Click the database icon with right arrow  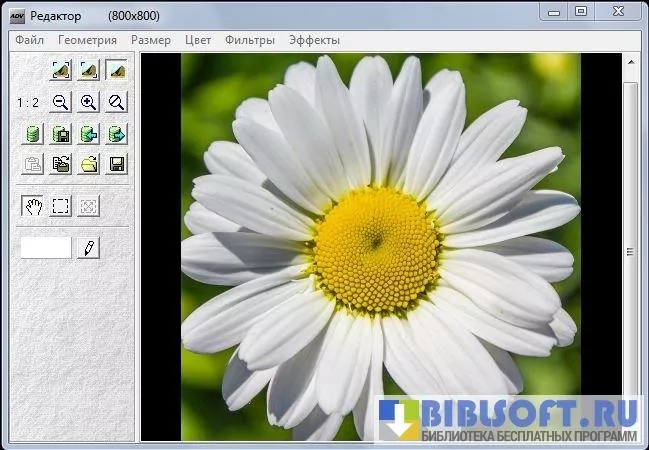pyautogui.click(x=117, y=134)
